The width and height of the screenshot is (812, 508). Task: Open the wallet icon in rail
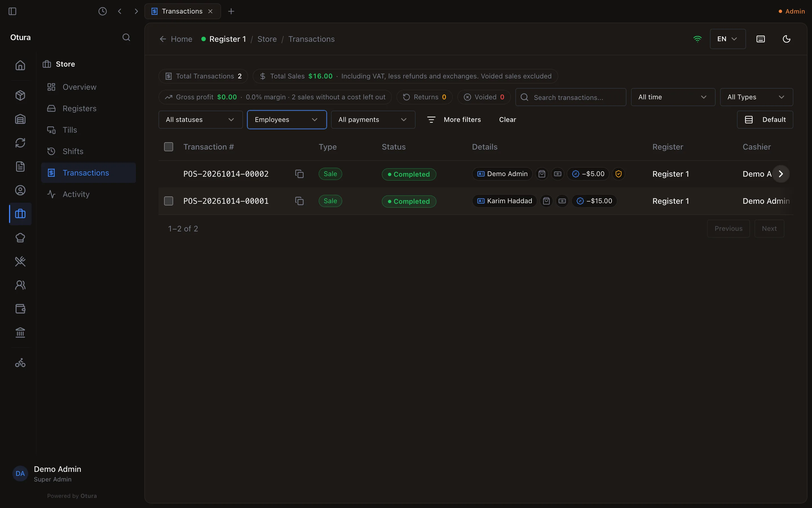pos(20,309)
